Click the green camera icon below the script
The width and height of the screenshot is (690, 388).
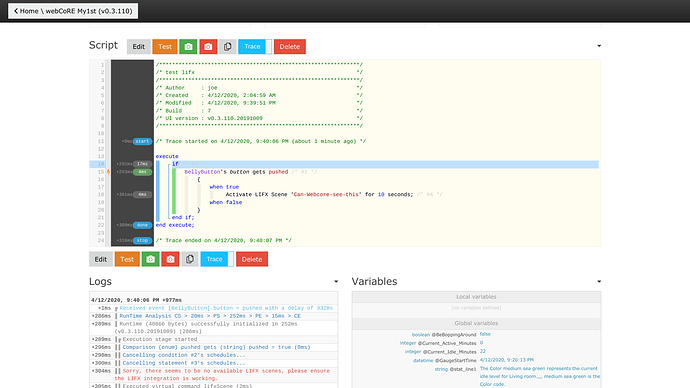150,259
